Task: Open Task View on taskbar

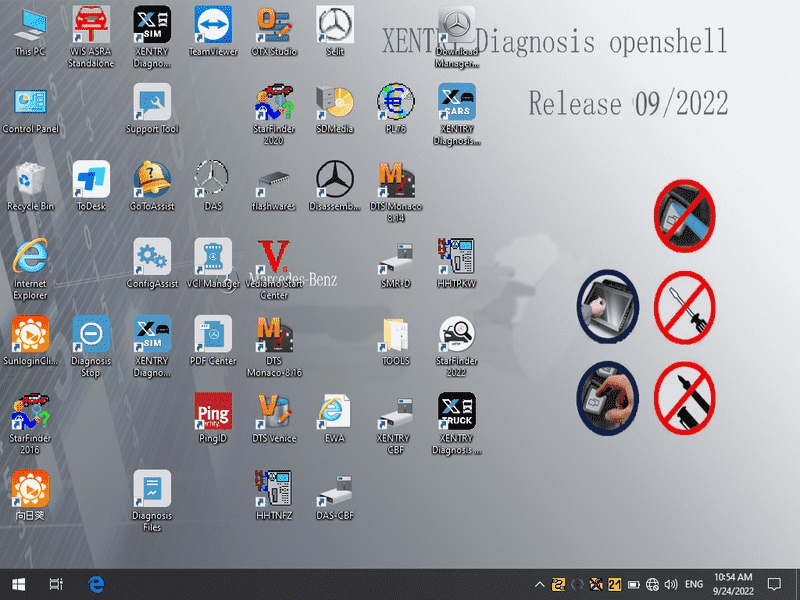Action: [56, 584]
